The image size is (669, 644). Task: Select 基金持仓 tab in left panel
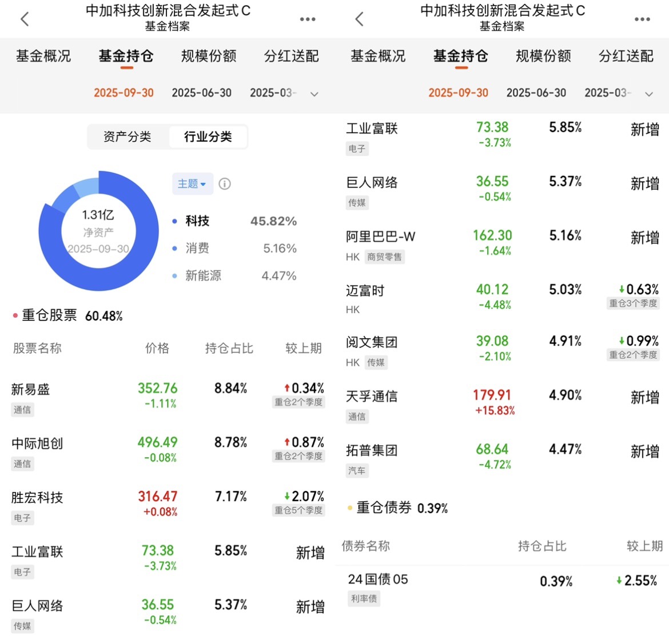coord(126,56)
